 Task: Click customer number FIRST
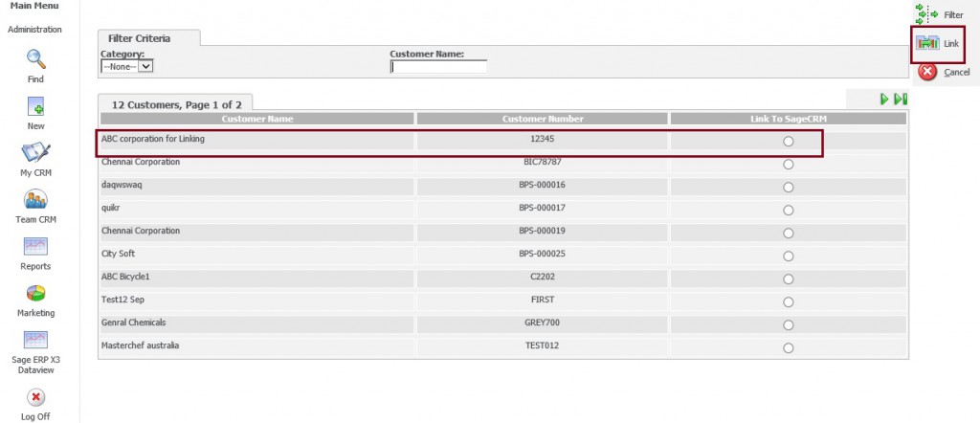point(543,300)
